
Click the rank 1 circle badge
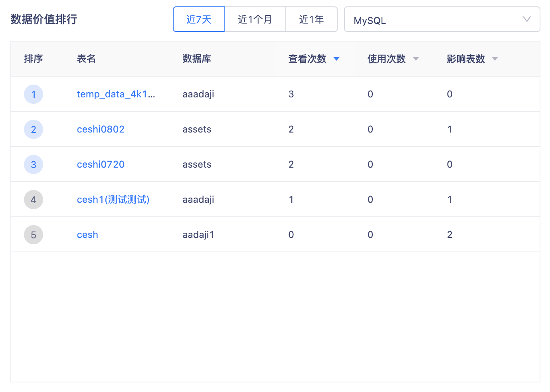[34, 94]
